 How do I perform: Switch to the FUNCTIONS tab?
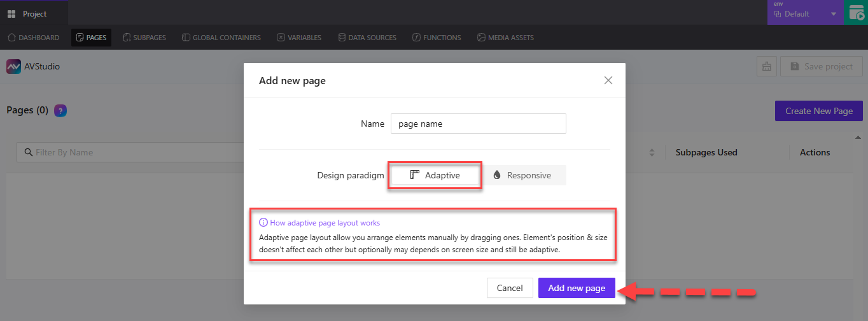point(437,38)
